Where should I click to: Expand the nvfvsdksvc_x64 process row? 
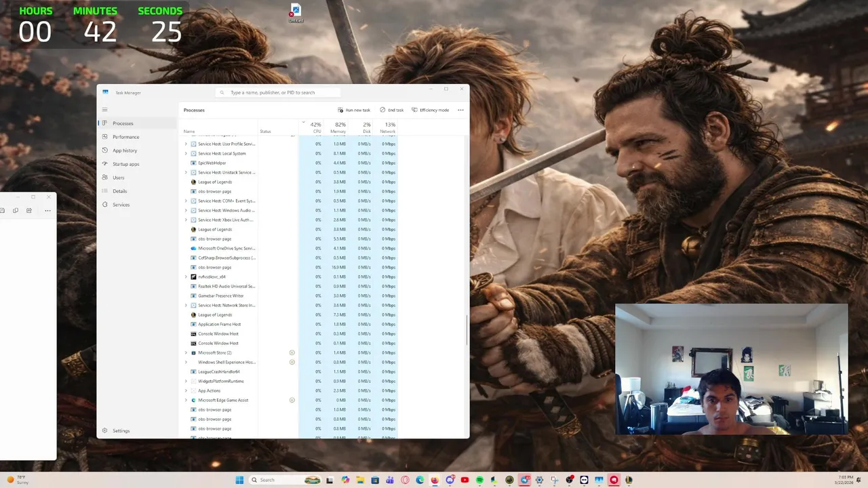(186, 277)
